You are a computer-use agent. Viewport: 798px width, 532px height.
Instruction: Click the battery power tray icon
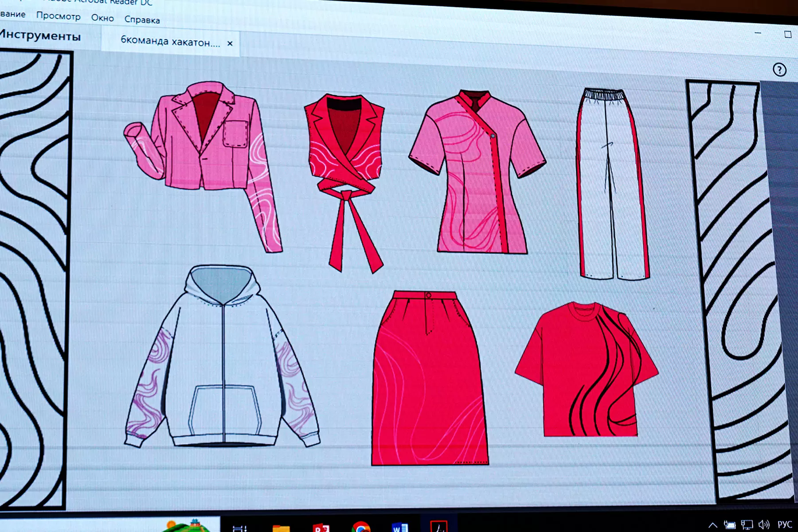(x=729, y=525)
